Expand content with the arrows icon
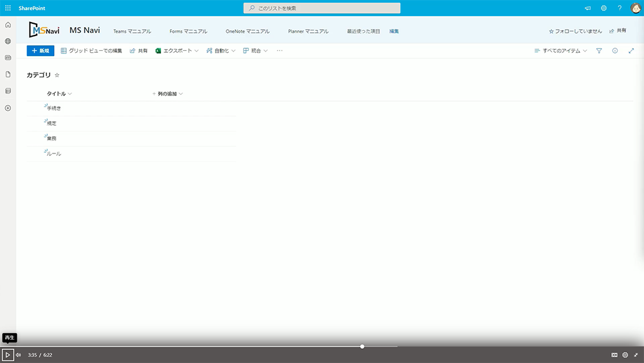Screen dimensions: 644x363 tap(631, 50)
